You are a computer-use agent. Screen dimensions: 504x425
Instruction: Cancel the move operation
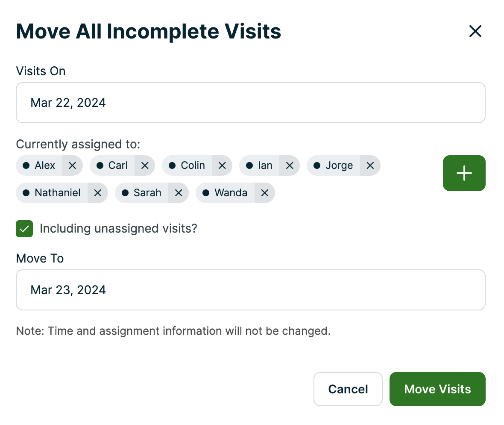point(348,389)
